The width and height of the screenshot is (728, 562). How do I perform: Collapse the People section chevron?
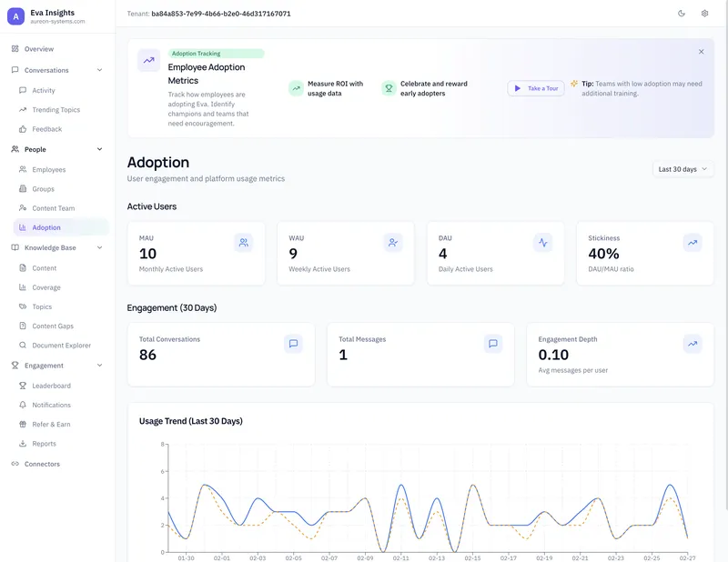(99, 149)
